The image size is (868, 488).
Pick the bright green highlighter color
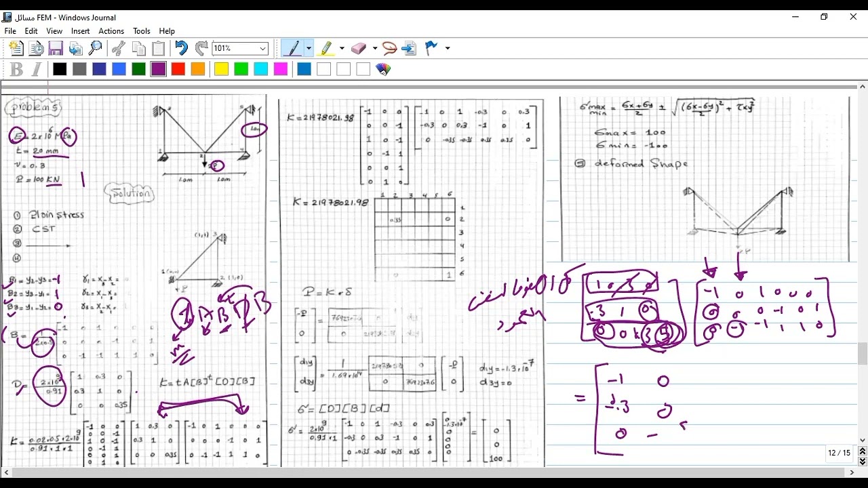pos(241,69)
